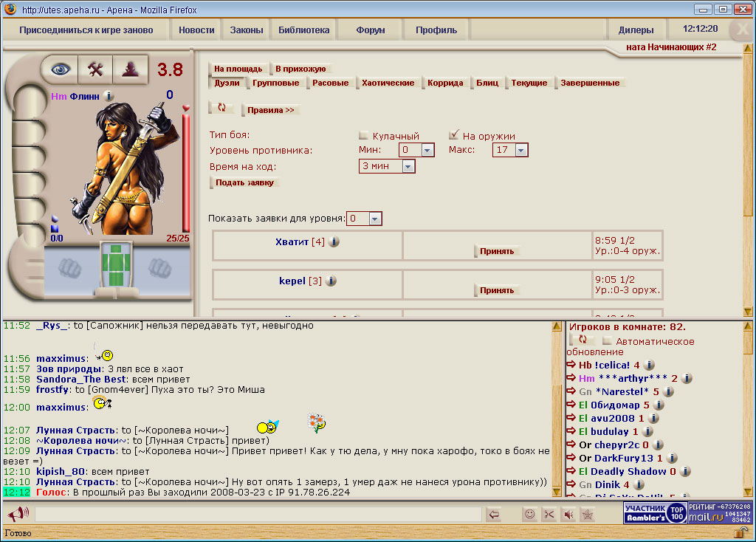Go to На площадь

point(238,69)
